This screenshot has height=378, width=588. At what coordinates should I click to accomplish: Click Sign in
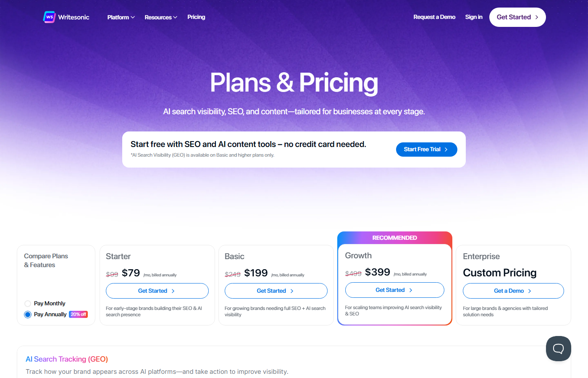474,17
